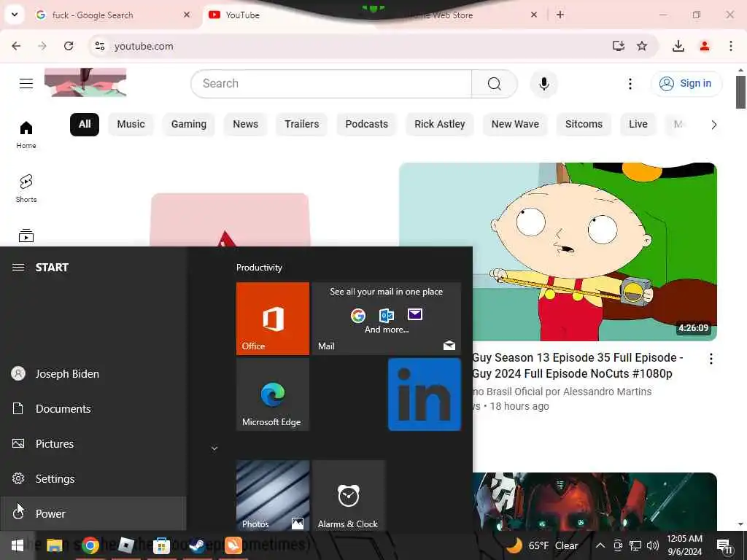Select the Live chip

(x=638, y=124)
